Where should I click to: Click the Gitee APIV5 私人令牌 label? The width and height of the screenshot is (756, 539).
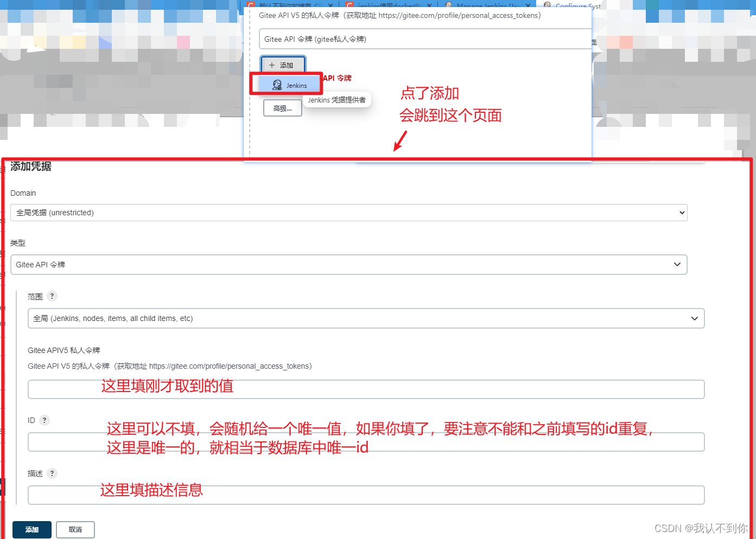(x=64, y=350)
